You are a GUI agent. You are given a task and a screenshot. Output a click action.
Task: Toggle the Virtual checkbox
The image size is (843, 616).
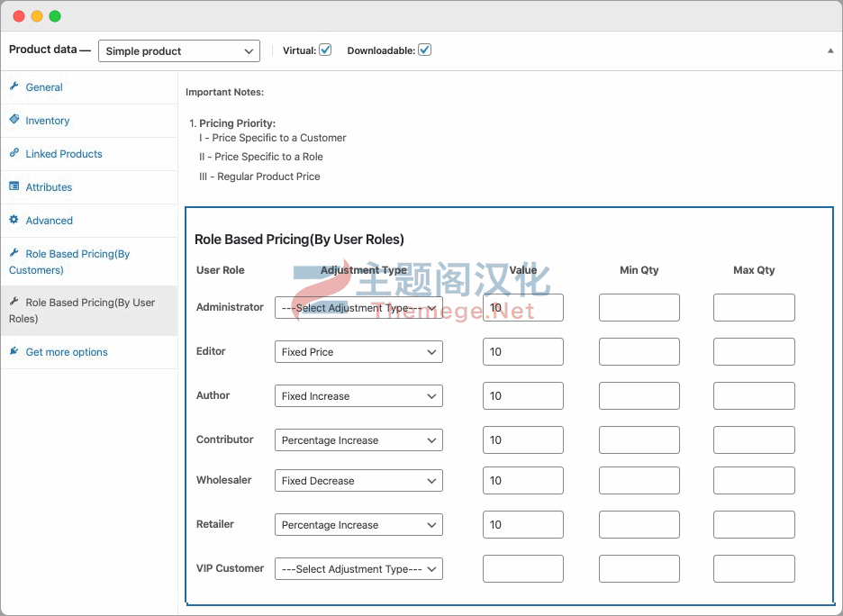[x=325, y=50]
